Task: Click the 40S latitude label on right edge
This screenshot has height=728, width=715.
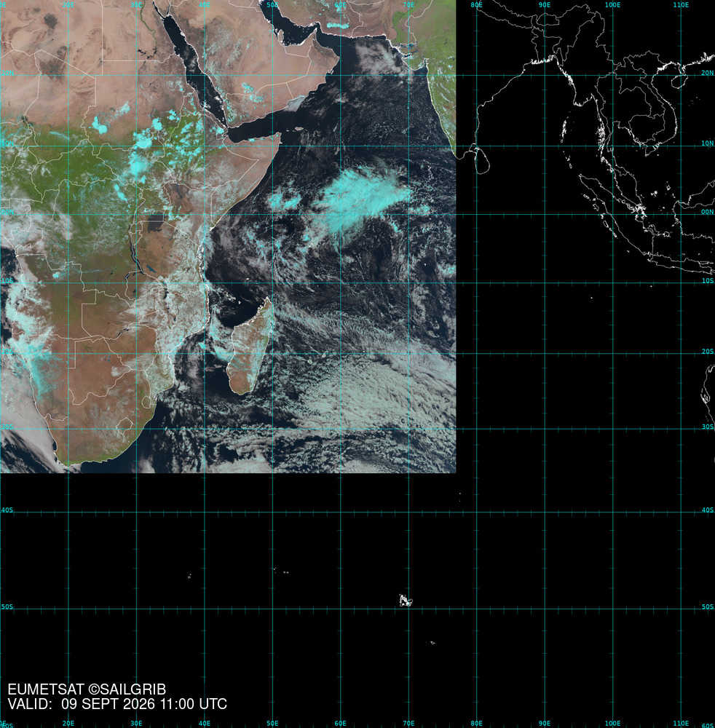Action: pyautogui.click(x=708, y=510)
